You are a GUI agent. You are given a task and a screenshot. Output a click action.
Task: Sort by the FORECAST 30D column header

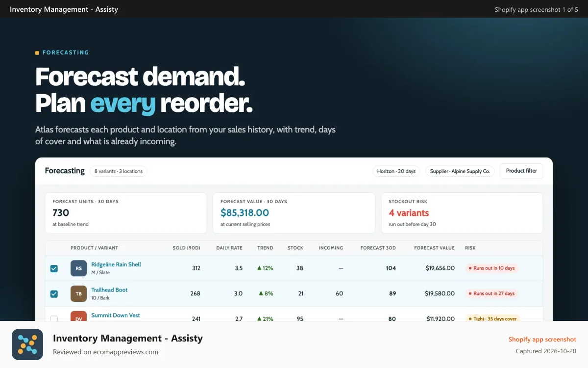(x=378, y=248)
